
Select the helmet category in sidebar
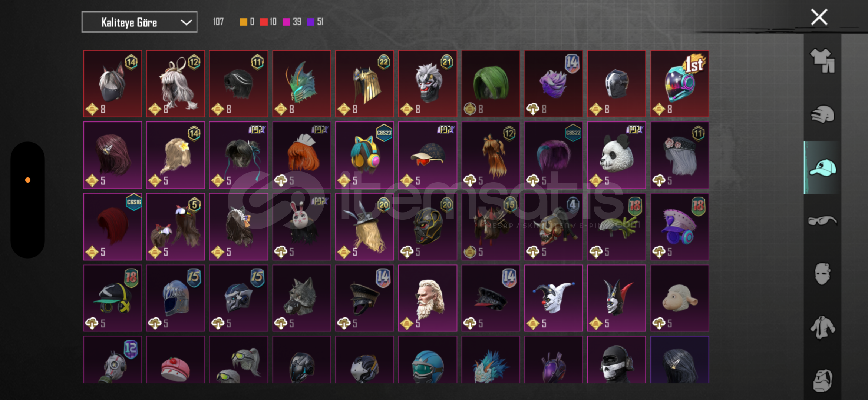pos(822,114)
